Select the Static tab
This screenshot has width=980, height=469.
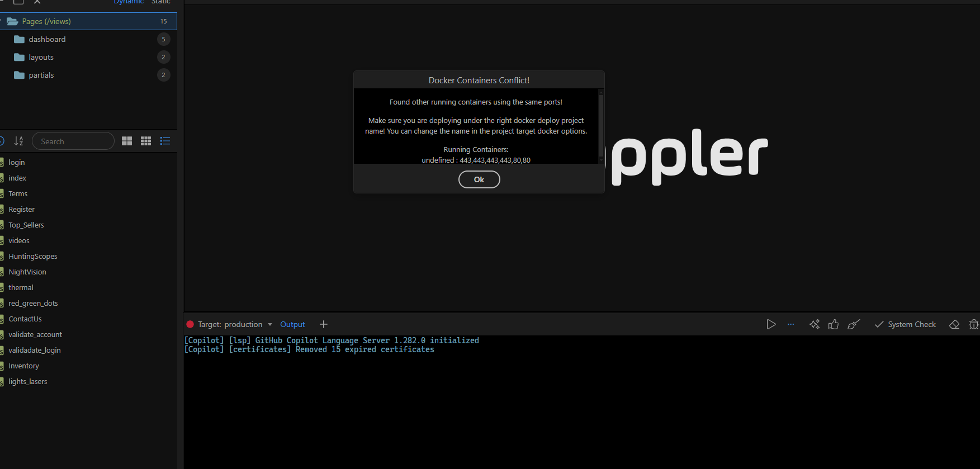(161, 2)
